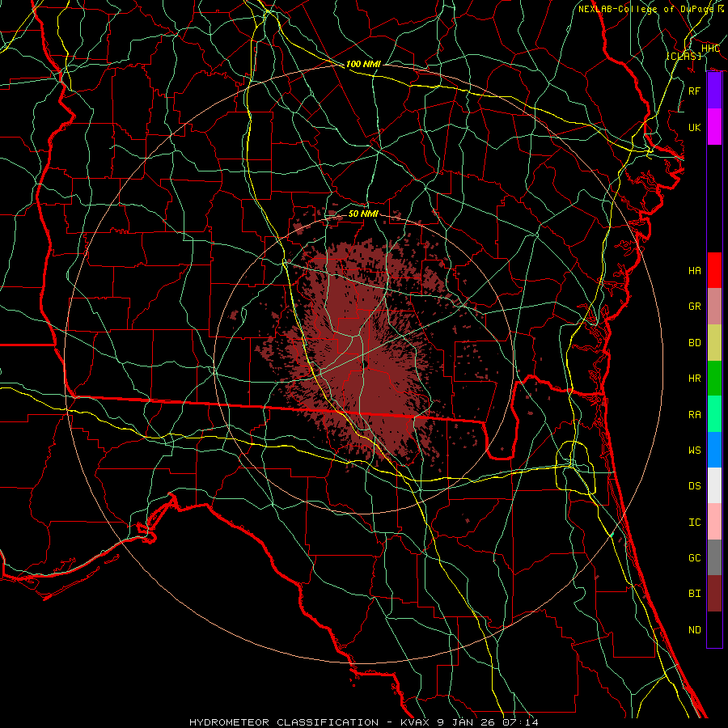Click the IC legend label

click(695, 523)
